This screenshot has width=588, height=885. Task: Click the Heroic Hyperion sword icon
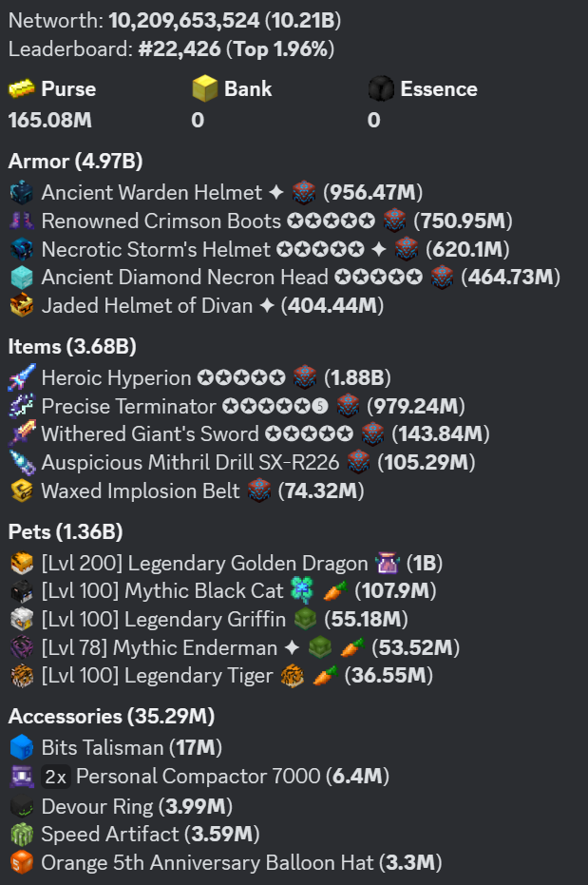[21, 378]
